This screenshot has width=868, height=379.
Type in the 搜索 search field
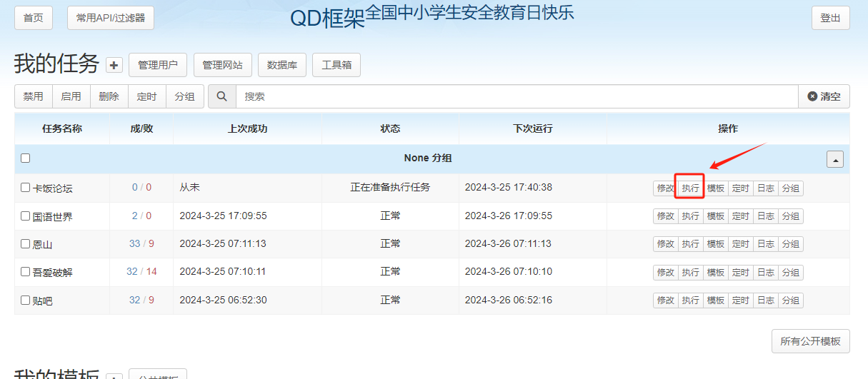click(514, 96)
